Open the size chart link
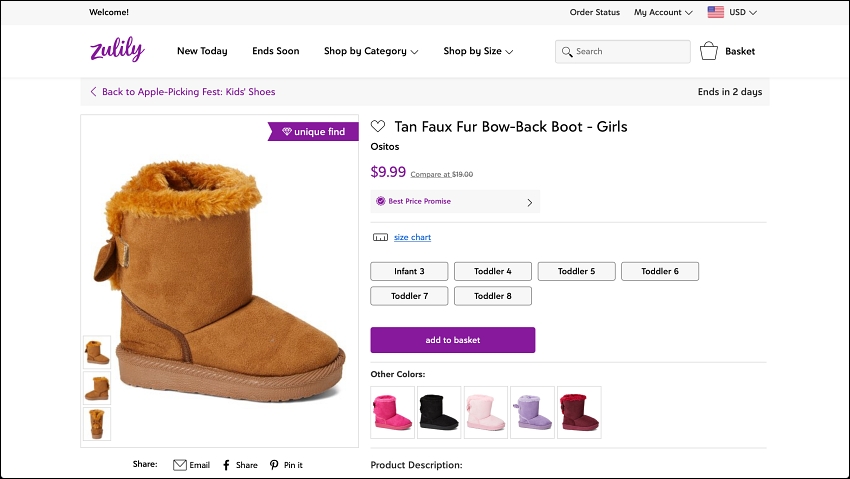 (x=413, y=237)
